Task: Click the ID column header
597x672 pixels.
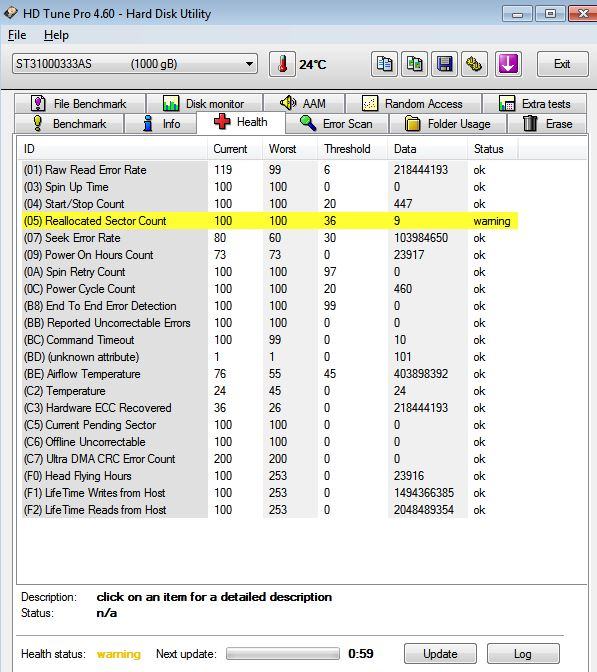Action: pos(112,149)
